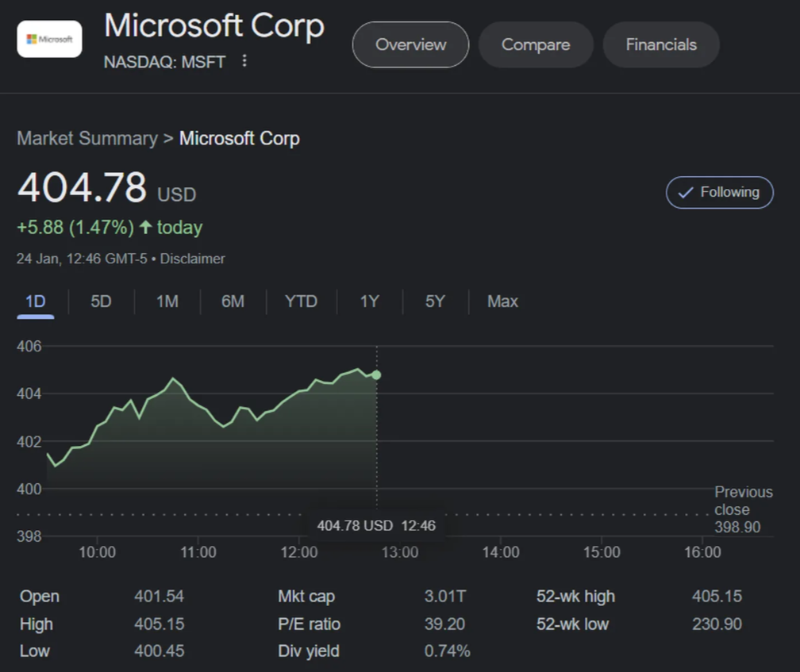This screenshot has width=800, height=672.
Task: Switch chart to 6M range
Action: point(233,301)
